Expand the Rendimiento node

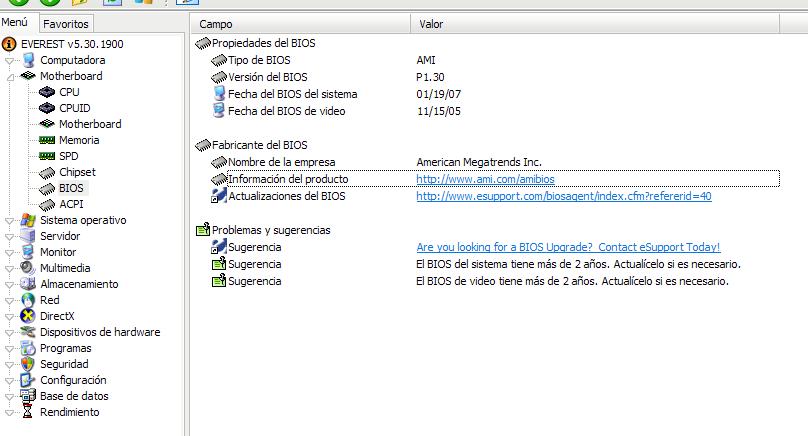point(9,412)
